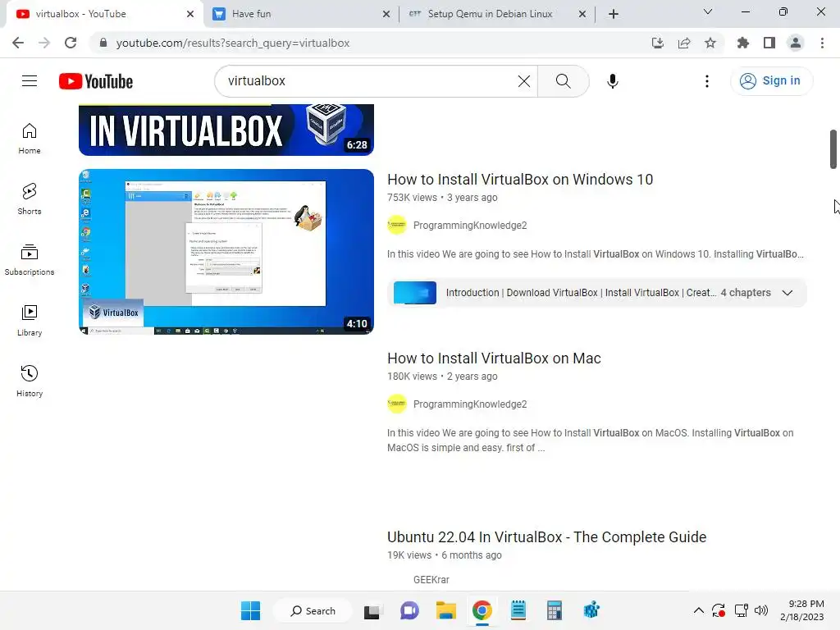Open Subscriptions in the sidebar

click(x=30, y=259)
